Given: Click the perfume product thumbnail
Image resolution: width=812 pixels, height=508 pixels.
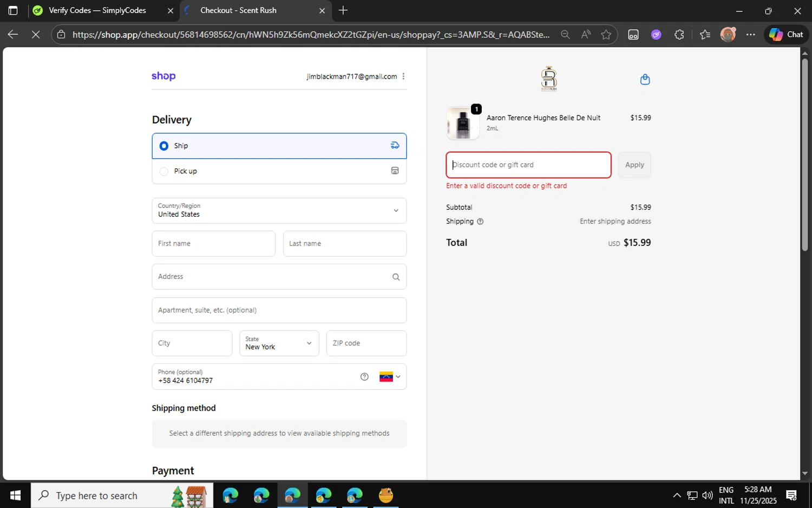Looking at the screenshot, I should pyautogui.click(x=463, y=123).
